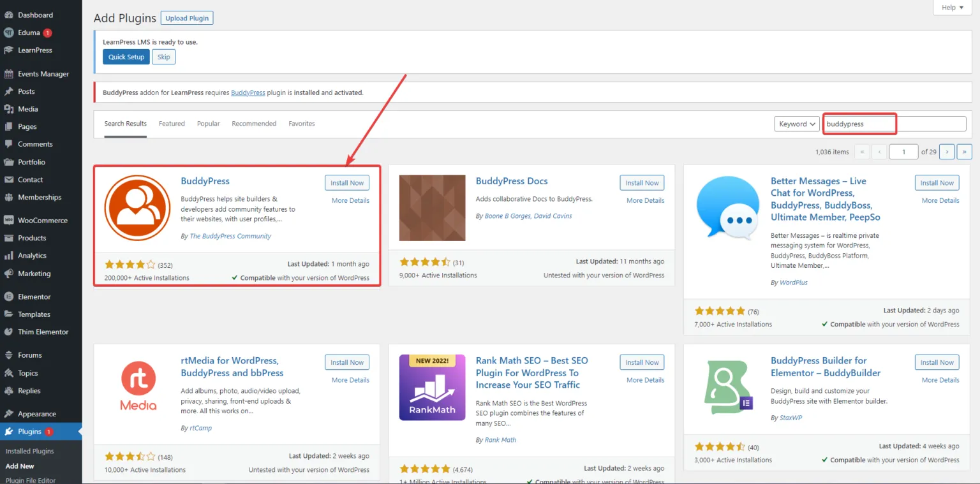Click the Products box icon

[9, 238]
